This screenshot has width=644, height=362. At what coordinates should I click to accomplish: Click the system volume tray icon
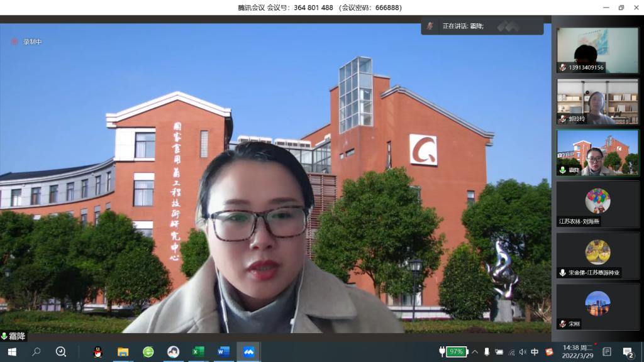click(523, 352)
